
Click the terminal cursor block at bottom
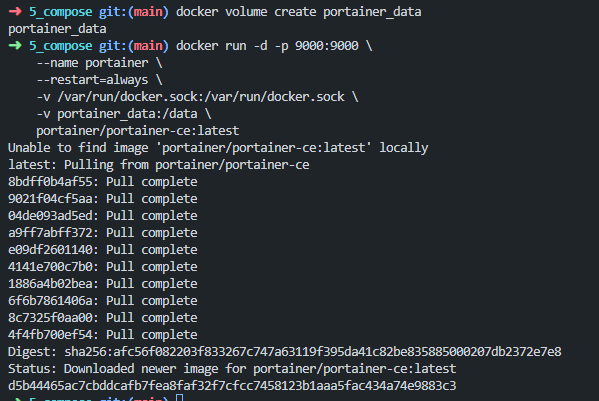click(x=180, y=398)
